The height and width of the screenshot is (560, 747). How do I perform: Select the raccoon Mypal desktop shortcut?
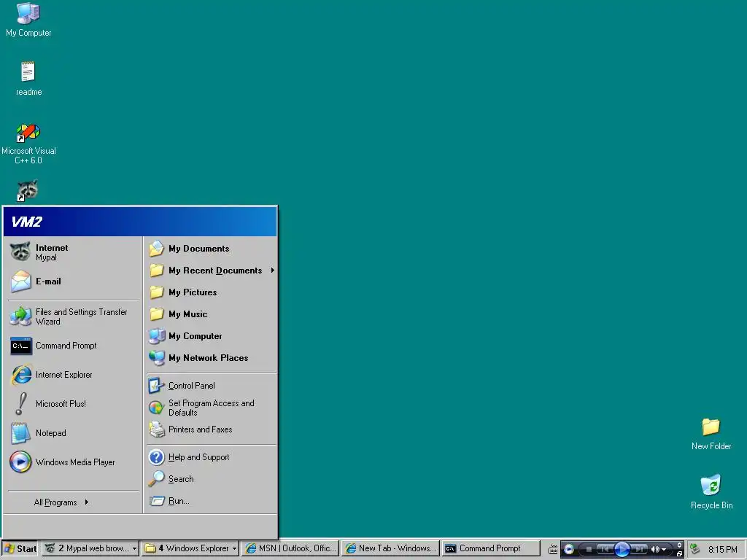28,190
